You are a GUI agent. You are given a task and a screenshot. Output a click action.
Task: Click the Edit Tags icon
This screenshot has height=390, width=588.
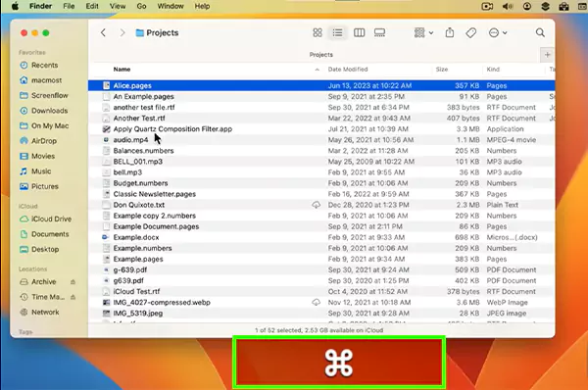click(x=471, y=33)
